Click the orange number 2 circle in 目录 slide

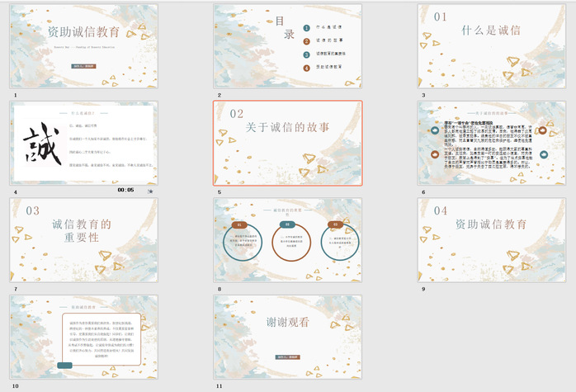pos(306,40)
